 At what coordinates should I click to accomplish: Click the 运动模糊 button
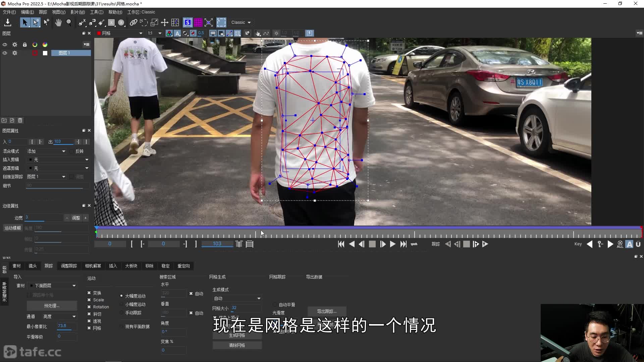tap(12, 228)
